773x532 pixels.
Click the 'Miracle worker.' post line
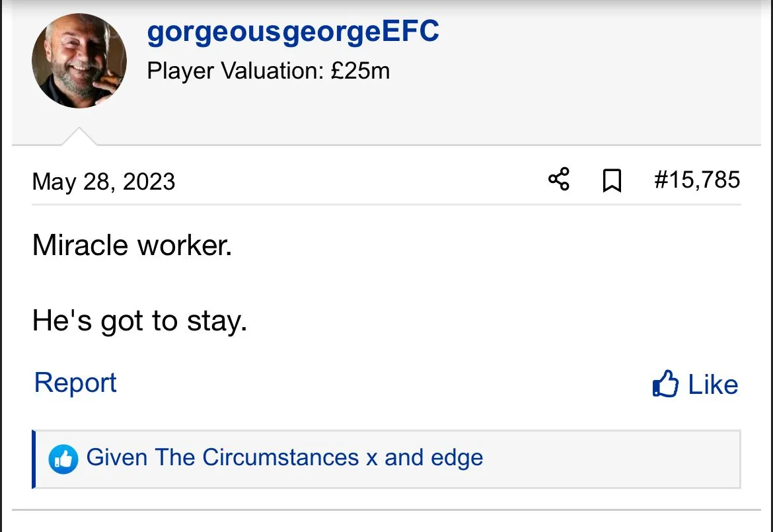132,246
